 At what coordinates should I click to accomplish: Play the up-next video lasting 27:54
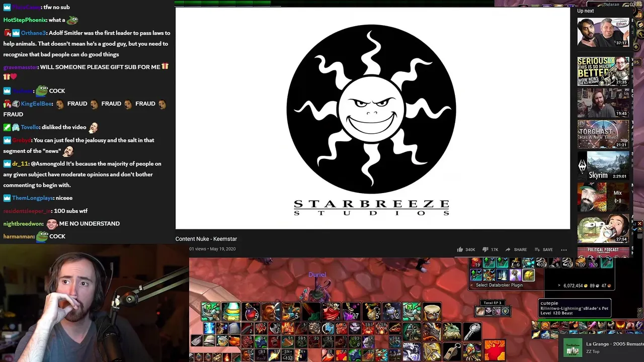(603, 228)
